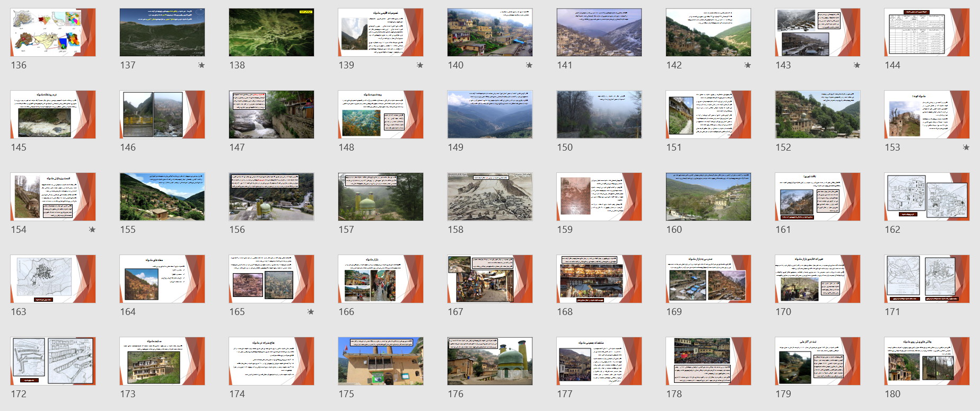Screen dimensions: 980x411
Task: Select slide 138 green aerial terrain image
Action: (x=272, y=32)
